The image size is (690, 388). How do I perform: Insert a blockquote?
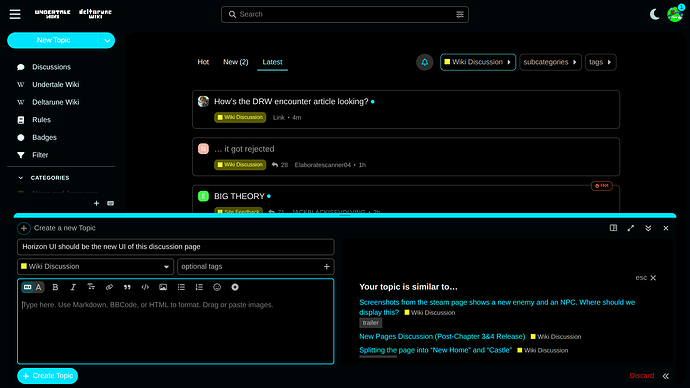(127, 287)
